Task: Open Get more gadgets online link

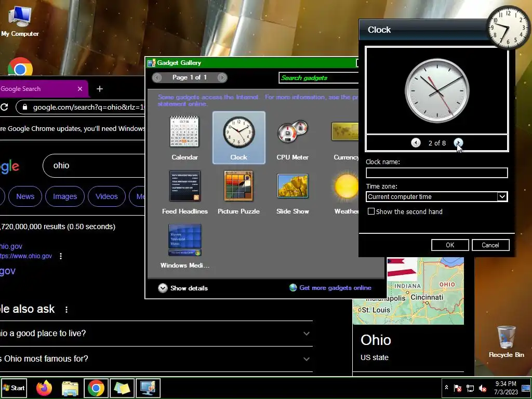Action: tap(335, 288)
